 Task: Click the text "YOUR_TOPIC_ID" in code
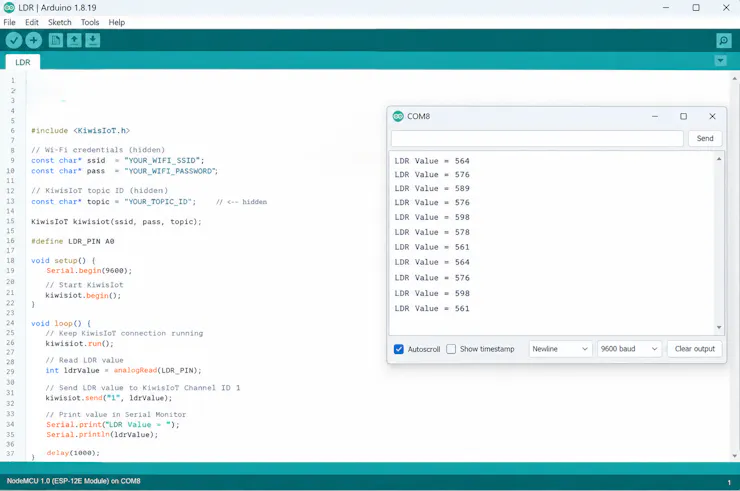(160, 202)
